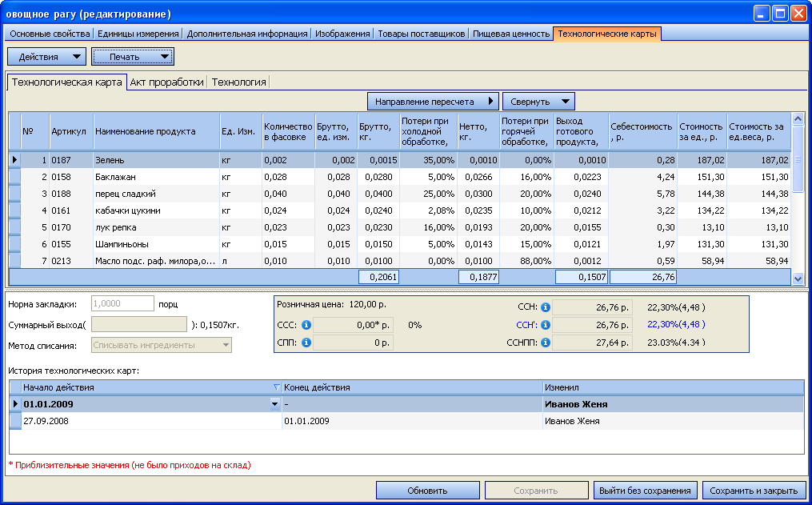Click the Суммарный выход input field
Viewport: 812px width, 505px height.
click(139, 325)
